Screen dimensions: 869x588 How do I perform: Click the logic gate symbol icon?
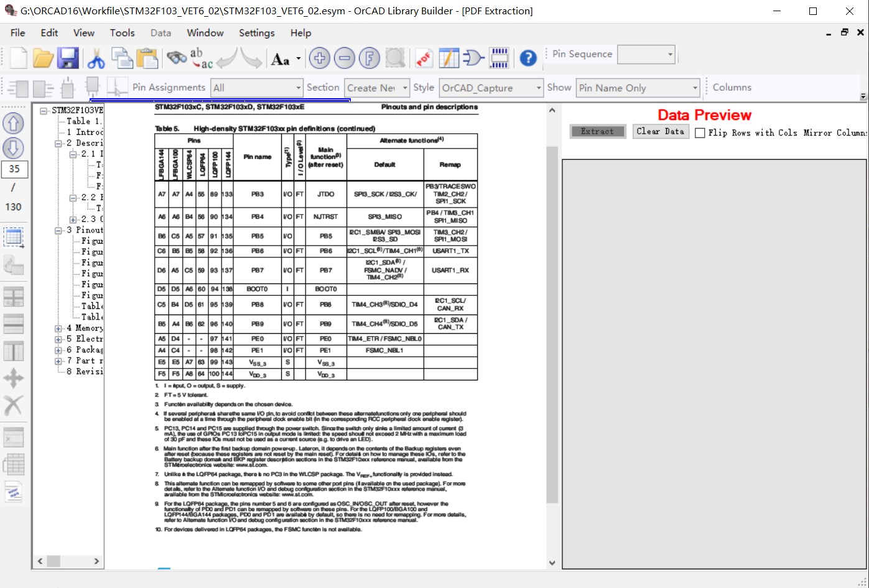473,57
